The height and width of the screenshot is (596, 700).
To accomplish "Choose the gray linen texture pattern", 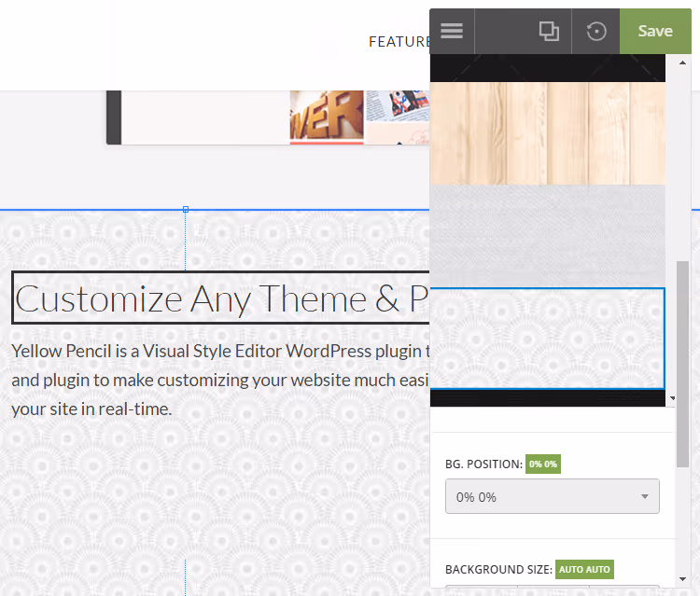I will (x=547, y=236).
